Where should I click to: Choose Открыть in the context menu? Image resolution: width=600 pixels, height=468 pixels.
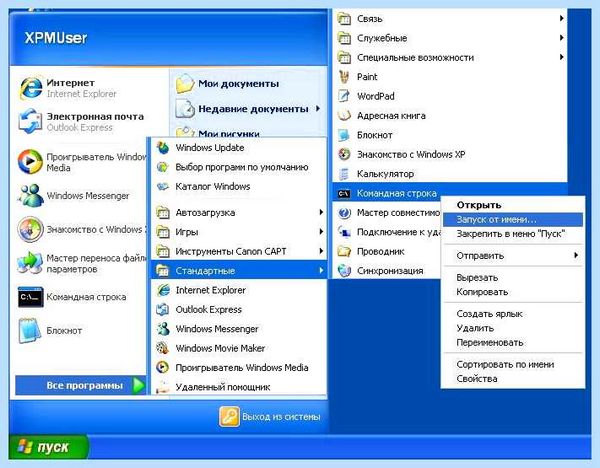[513, 205]
